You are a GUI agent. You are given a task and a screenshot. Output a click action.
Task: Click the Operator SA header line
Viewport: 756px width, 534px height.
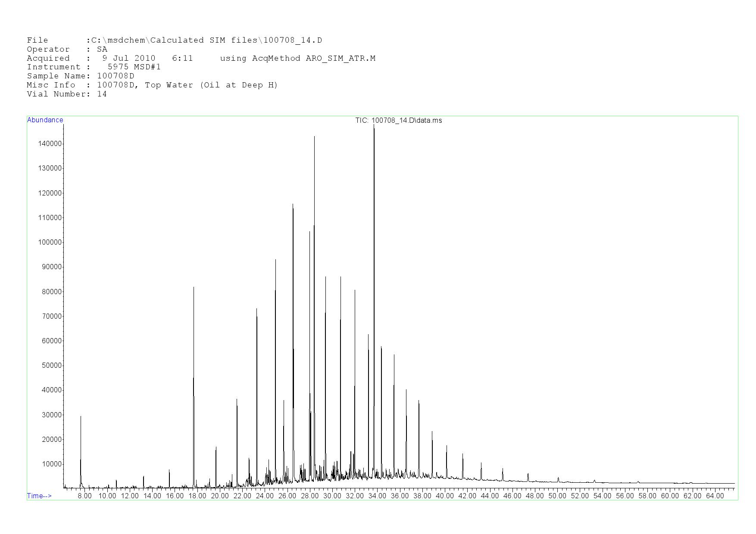67,50
